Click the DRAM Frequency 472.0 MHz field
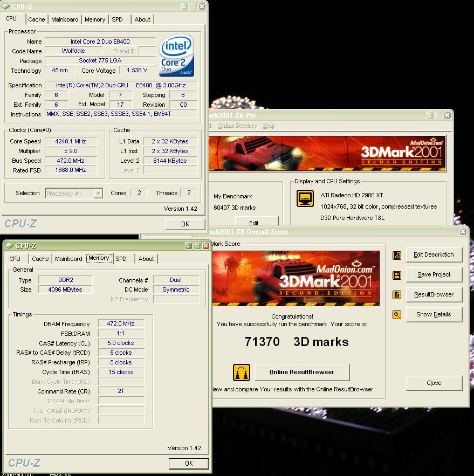Viewport: 474px width, 476px height. point(121,323)
